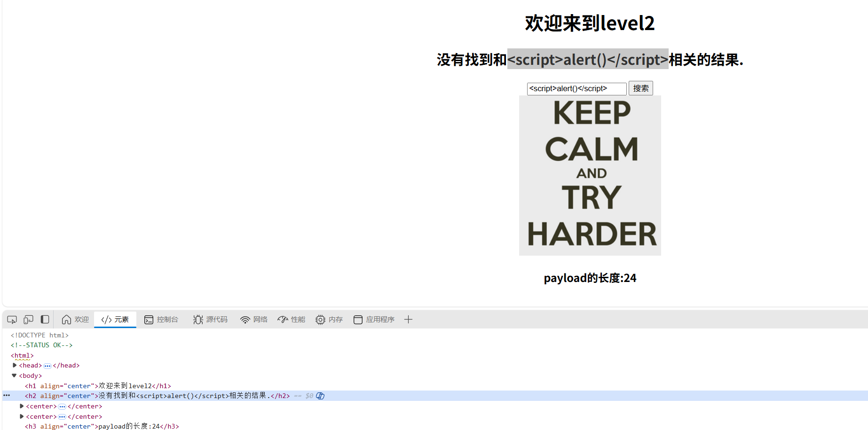This screenshot has width=868, height=430.
Task: Select the <!--STATUS OK--> comment line
Action: [41, 345]
